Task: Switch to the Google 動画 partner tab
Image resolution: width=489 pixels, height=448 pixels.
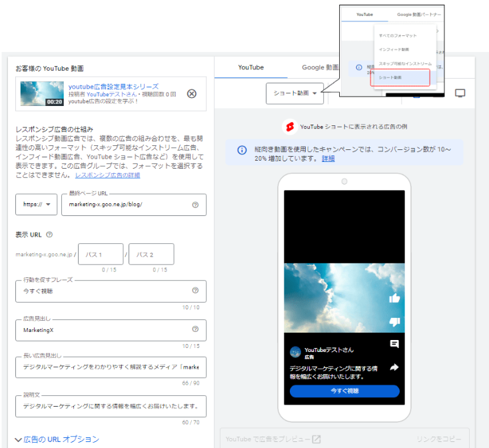Action: pos(320,67)
